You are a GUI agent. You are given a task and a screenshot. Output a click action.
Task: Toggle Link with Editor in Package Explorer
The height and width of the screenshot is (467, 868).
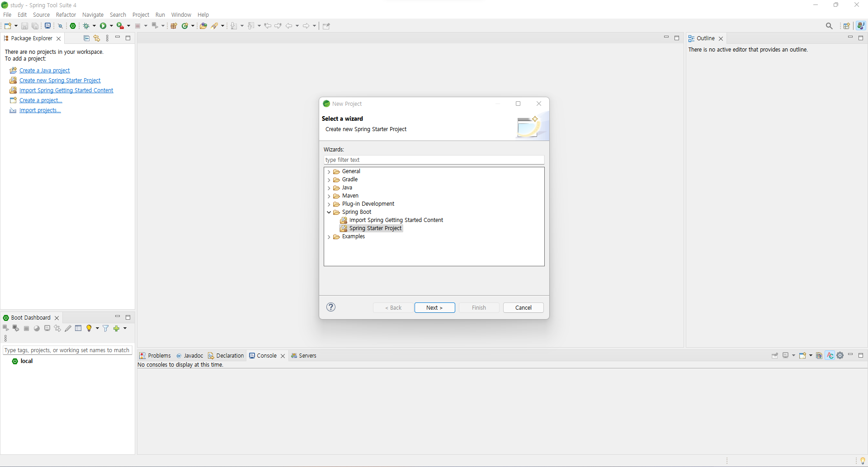[97, 38]
